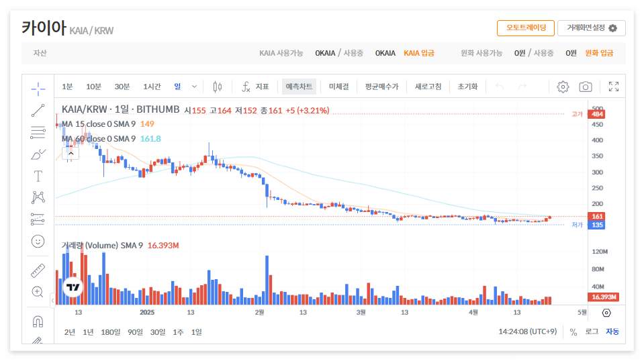Set chart range to 2년
This screenshot has width=644, height=361.
[x=69, y=332]
